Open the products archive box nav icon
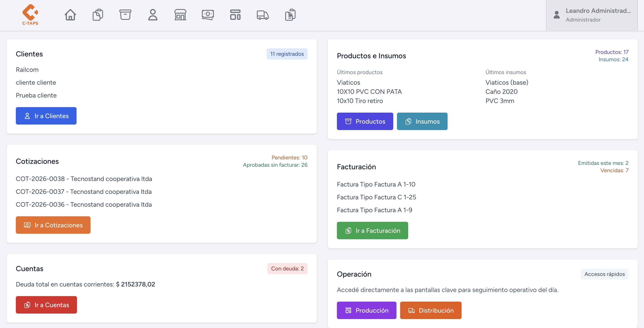This screenshot has width=644, height=328. (125, 15)
